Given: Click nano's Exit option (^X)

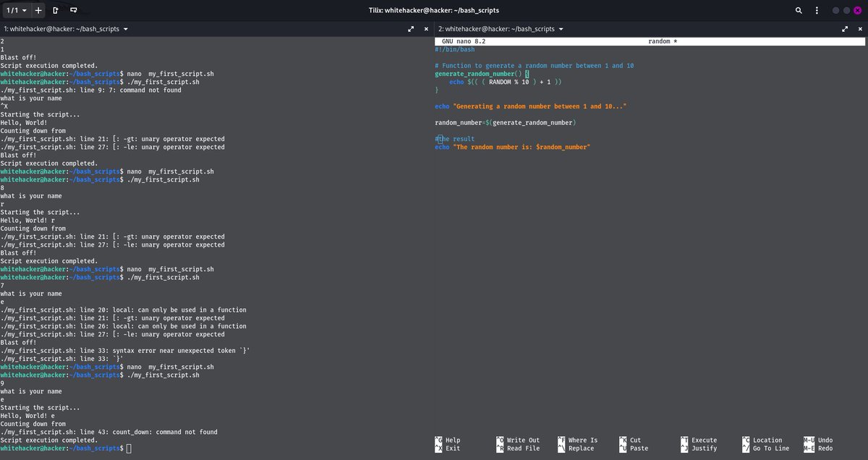Looking at the screenshot, I should pyautogui.click(x=448, y=448).
